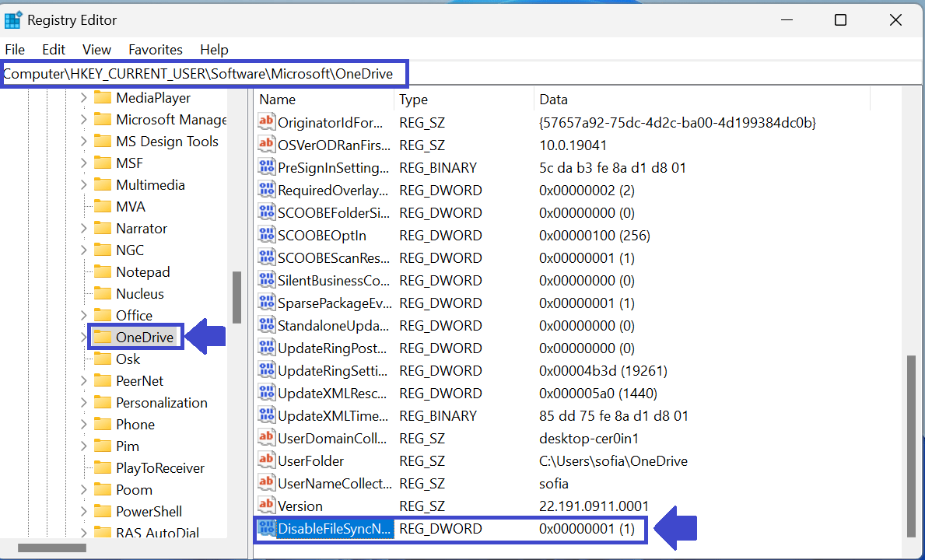Click the OSVerODRanFirs string value icon
Viewport: 925px width, 560px height.
[267, 145]
